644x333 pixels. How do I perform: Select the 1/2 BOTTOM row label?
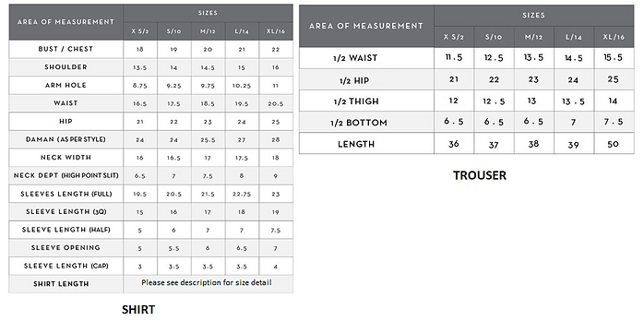(x=359, y=123)
